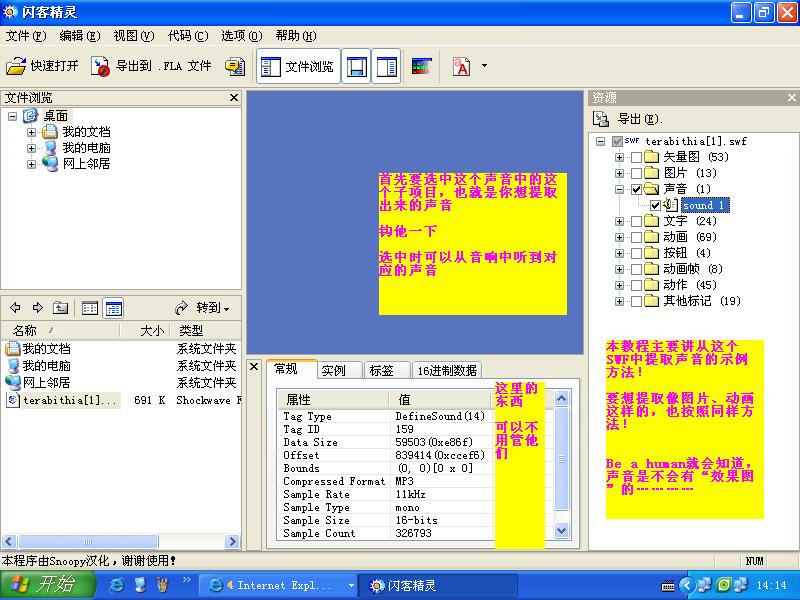Click the 导出(E) export button
This screenshot has height=600, width=800.
tap(640, 119)
